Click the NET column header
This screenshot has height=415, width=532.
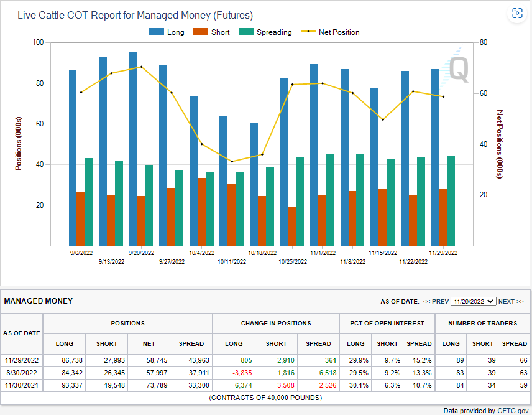(x=149, y=343)
